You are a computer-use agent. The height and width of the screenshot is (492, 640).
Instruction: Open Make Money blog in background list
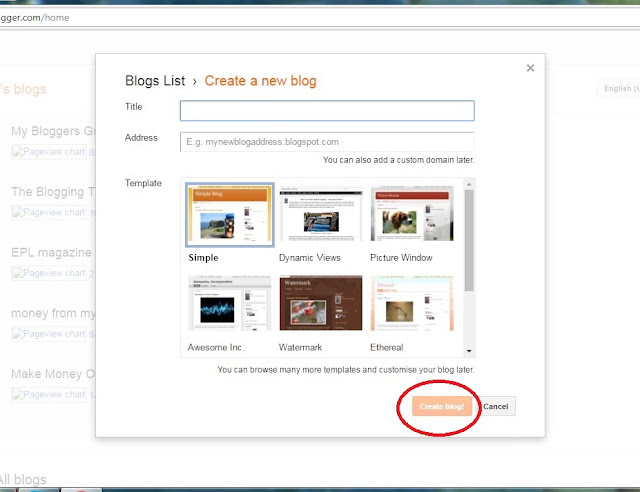click(x=53, y=374)
